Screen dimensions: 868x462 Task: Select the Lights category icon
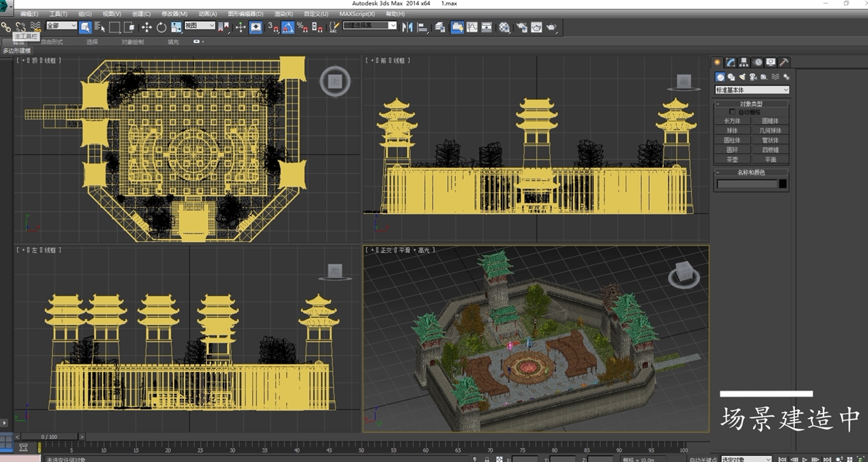pos(742,77)
